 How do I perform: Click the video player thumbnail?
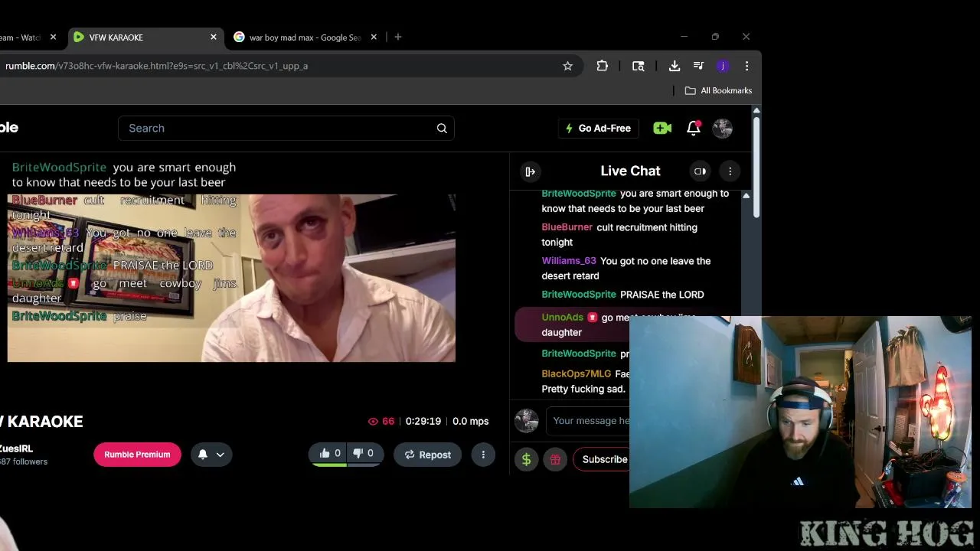coord(231,278)
